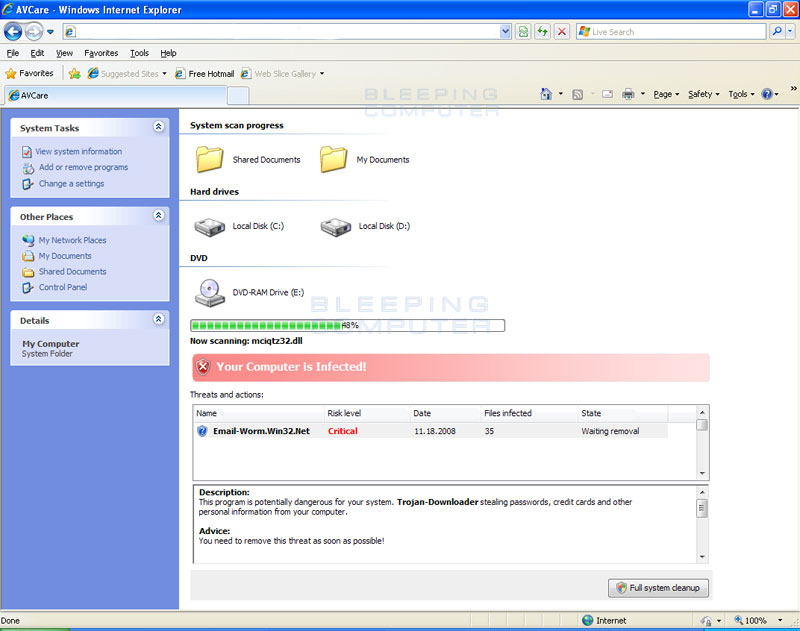Open the Tools menu
The image size is (800, 631).
pos(139,53)
